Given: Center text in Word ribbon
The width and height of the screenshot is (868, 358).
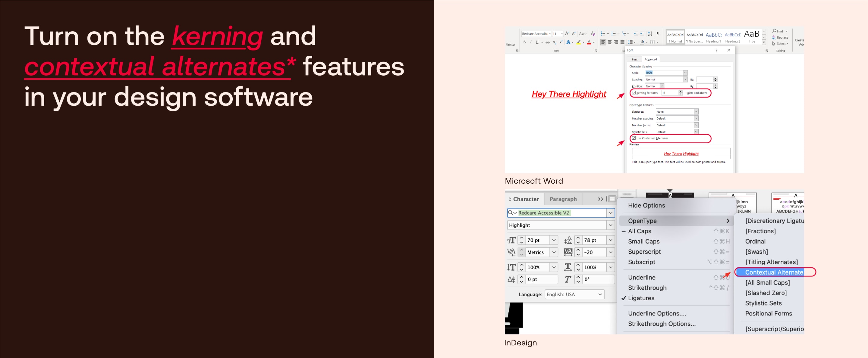Looking at the screenshot, I should pyautogui.click(x=610, y=42).
